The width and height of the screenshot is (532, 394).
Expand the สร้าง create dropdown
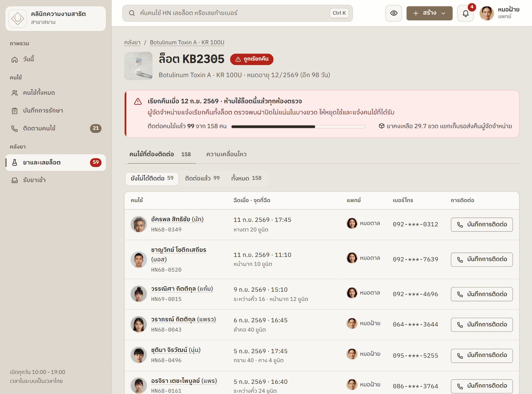(x=429, y=13)
